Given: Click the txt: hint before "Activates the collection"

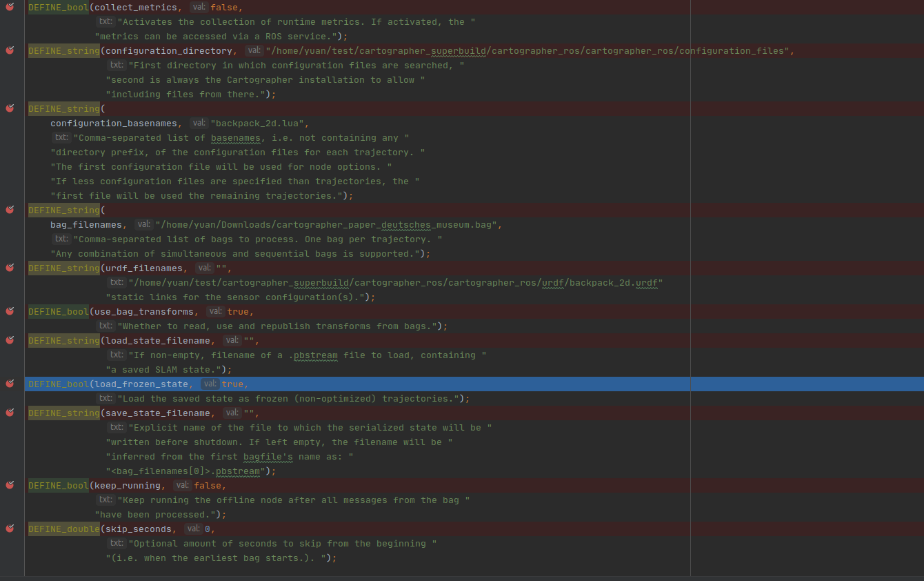Looking at the screenshot, I should (x=104, y=21).
